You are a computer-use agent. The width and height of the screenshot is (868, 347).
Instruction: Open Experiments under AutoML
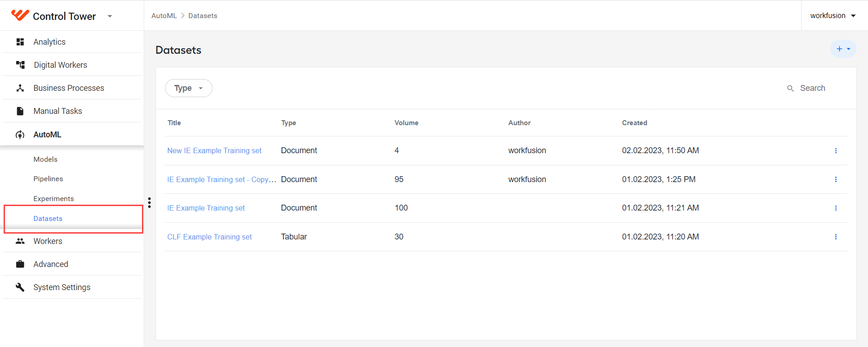pyautogui.click(x=54, y=199)
